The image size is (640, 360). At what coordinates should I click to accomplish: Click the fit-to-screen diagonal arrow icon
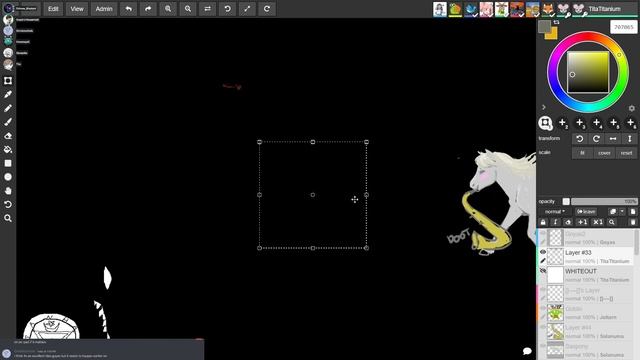tap(247, 9)
